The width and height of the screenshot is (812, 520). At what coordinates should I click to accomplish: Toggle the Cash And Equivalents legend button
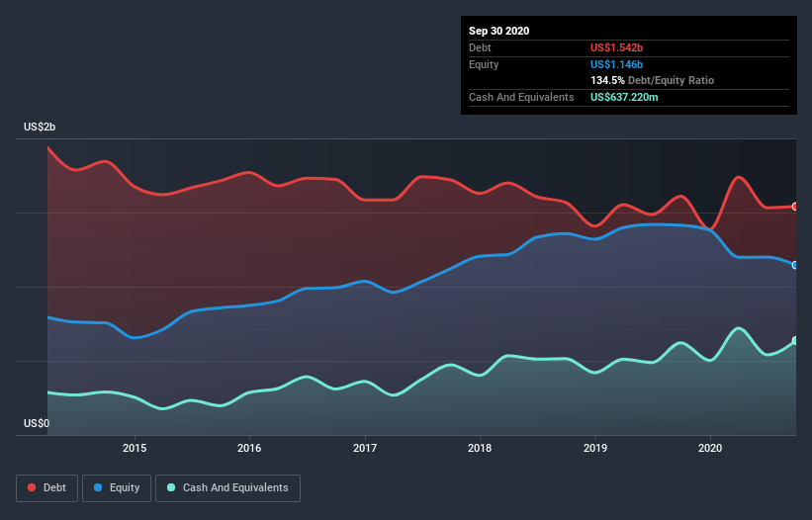(227, 488)
